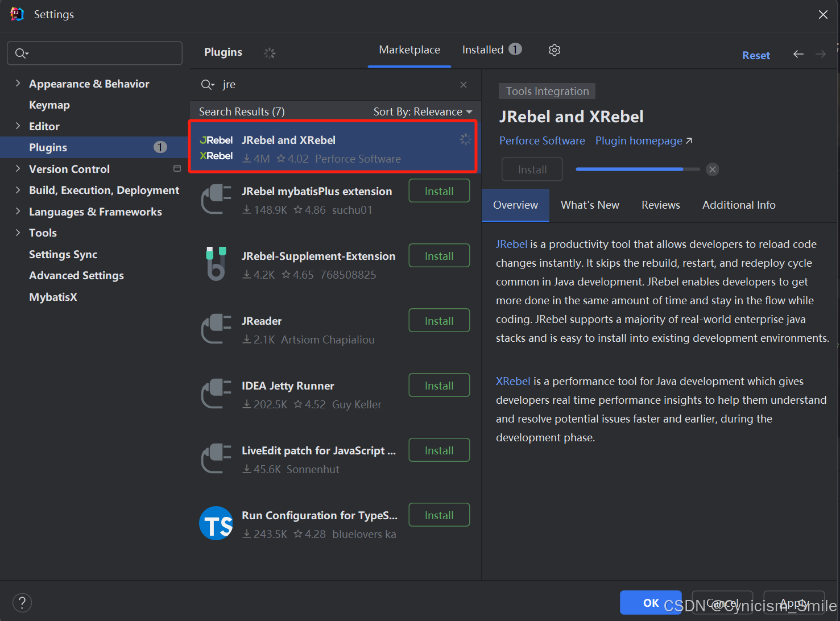Focus the plugin search field containing jre

[336, 85]
